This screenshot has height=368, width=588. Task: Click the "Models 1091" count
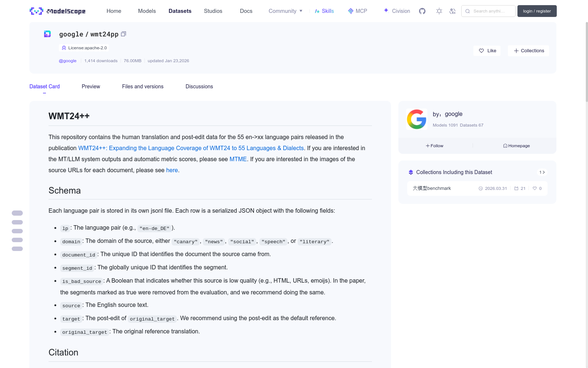(x=445, y=125)
